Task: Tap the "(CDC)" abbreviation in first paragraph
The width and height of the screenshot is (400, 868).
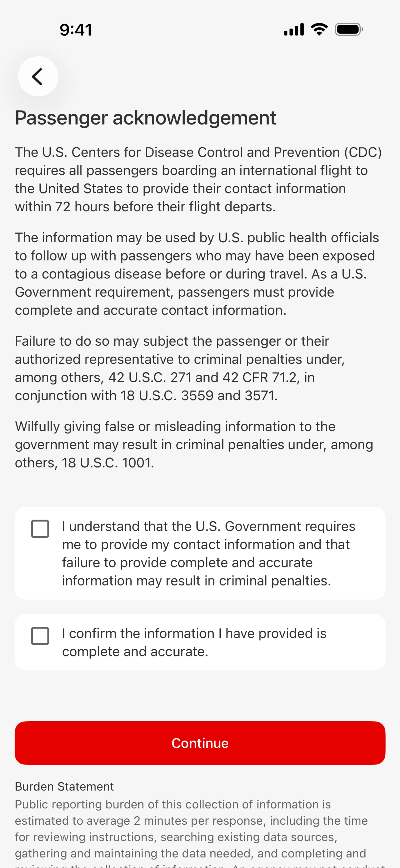Action: (363, 152)
